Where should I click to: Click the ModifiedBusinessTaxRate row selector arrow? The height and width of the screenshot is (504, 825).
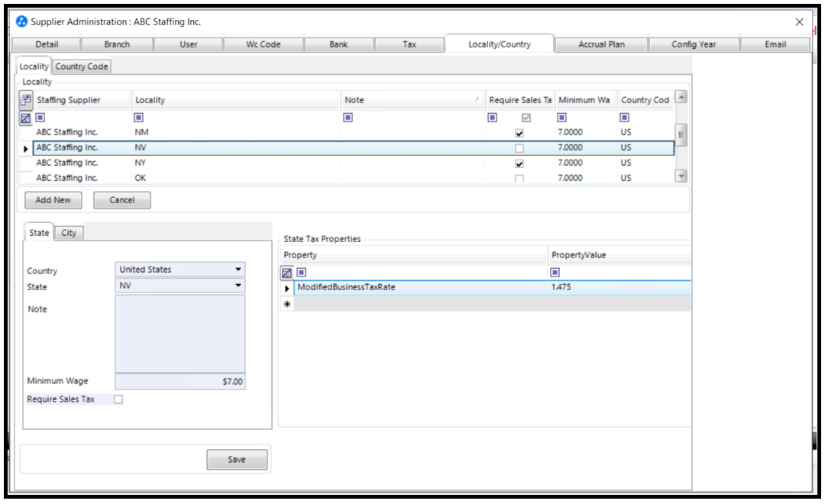tap(287, 289)
